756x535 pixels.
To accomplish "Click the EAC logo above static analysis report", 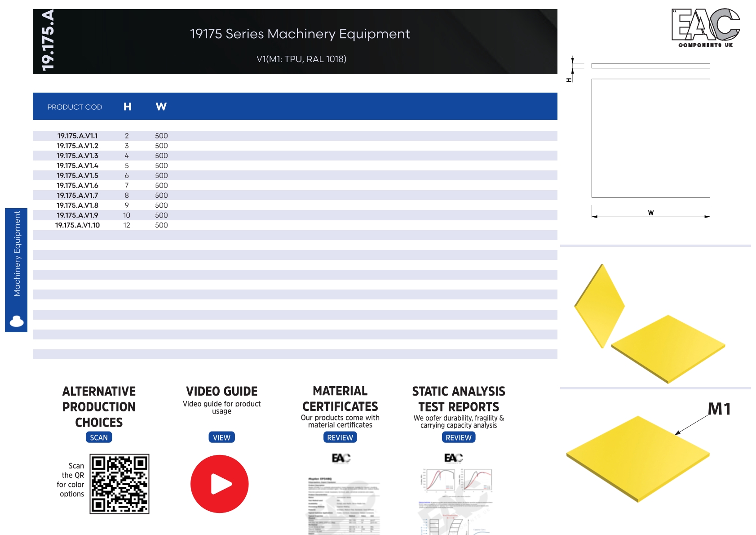I will pyautogui.click(x=454, y=458).
